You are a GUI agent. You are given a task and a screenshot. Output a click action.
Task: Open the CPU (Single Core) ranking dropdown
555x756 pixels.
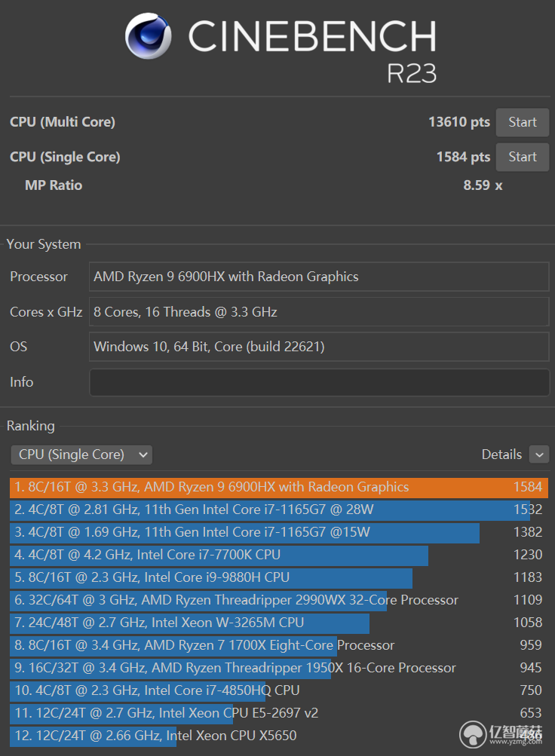point(81,455)
